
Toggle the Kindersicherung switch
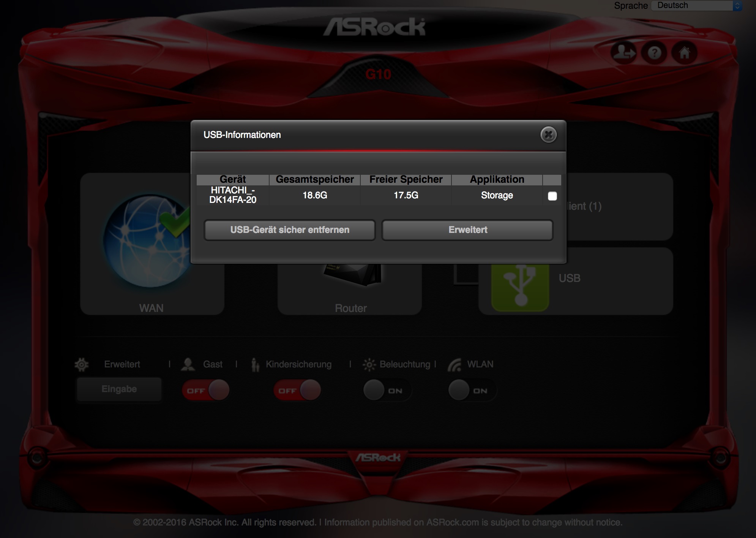tap(297, 390)
